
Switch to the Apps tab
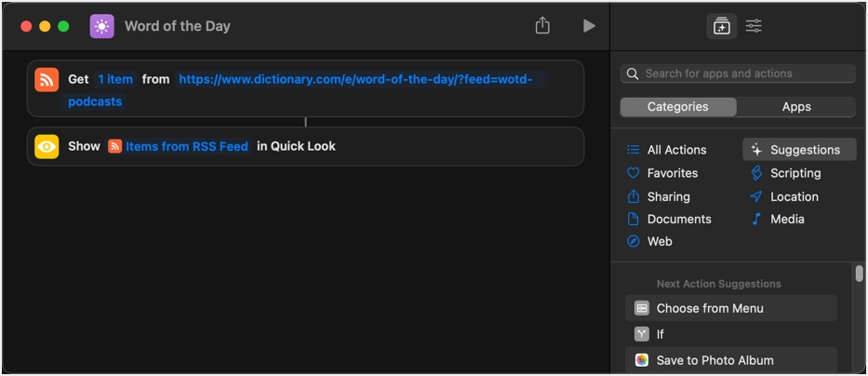point(796,107)
